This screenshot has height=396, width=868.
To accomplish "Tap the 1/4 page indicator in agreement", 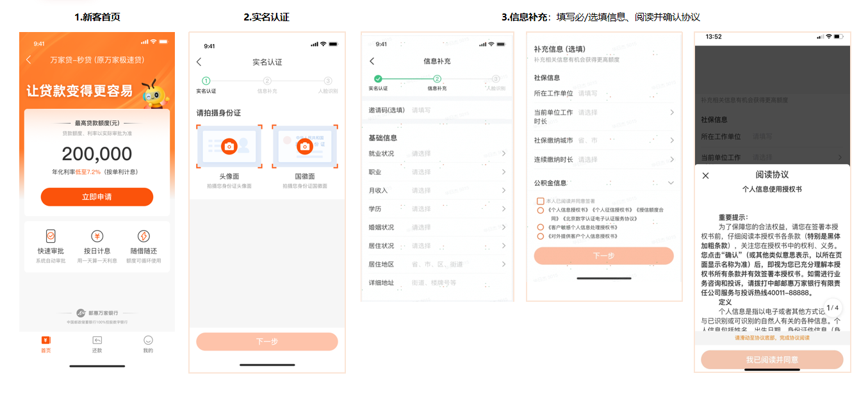I will tap(833, 308).
